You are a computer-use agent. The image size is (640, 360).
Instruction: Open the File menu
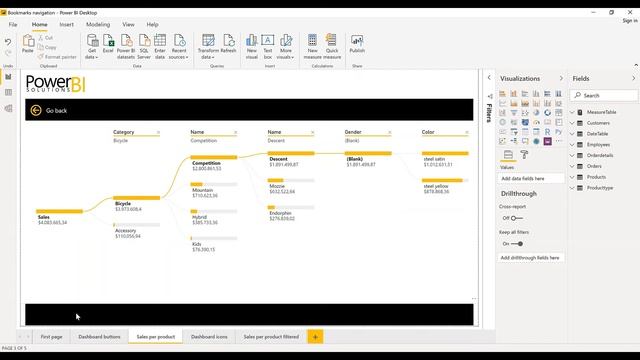click(13, 24)
